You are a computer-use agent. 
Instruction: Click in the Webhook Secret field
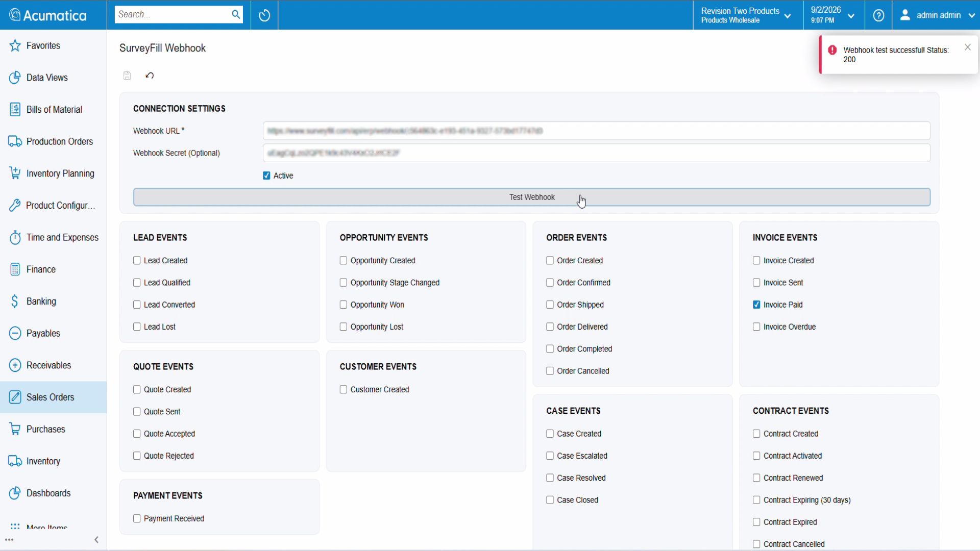[x=597, y=153]
